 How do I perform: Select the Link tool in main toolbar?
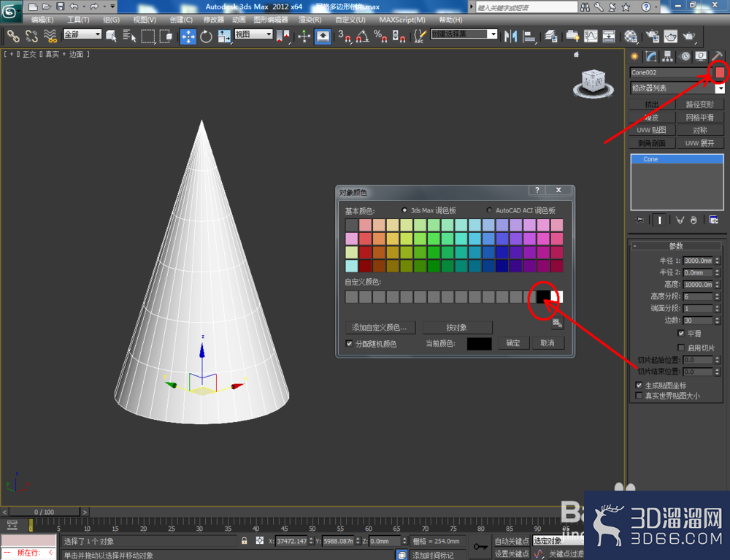pos(13,36)
